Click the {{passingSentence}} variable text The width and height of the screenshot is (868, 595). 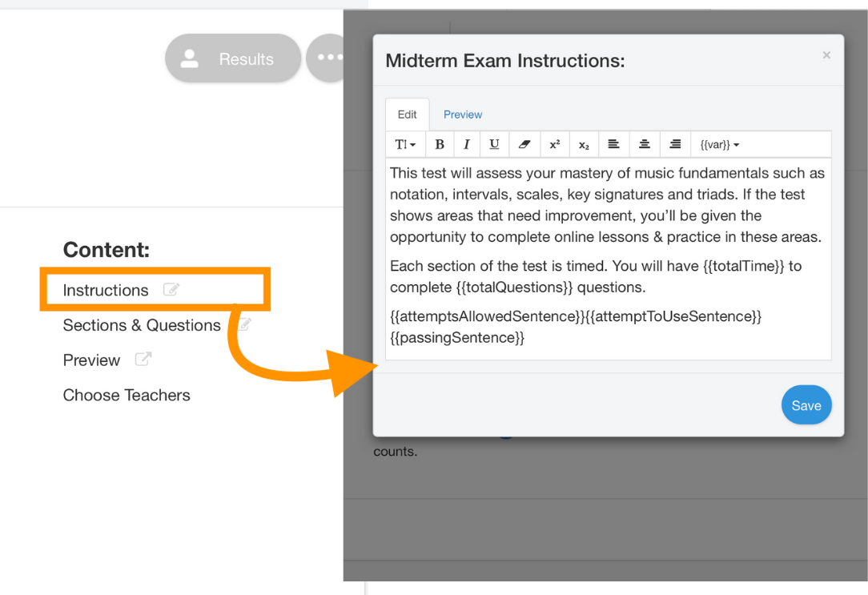pos(457,338)
